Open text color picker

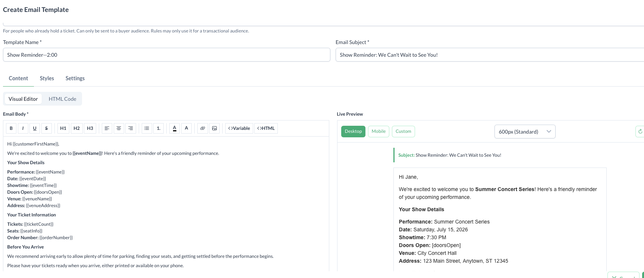click(x=175, y=128)
